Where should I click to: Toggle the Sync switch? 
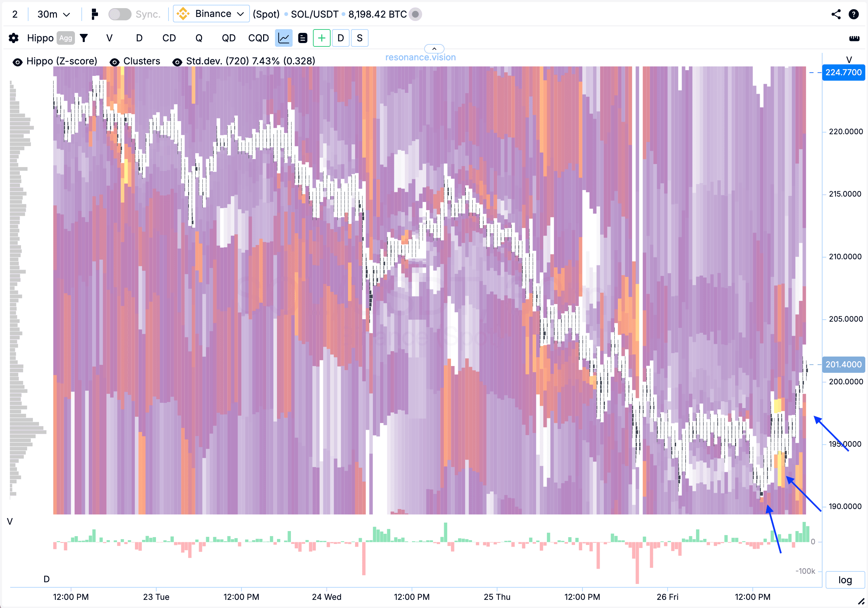point(119,14)
